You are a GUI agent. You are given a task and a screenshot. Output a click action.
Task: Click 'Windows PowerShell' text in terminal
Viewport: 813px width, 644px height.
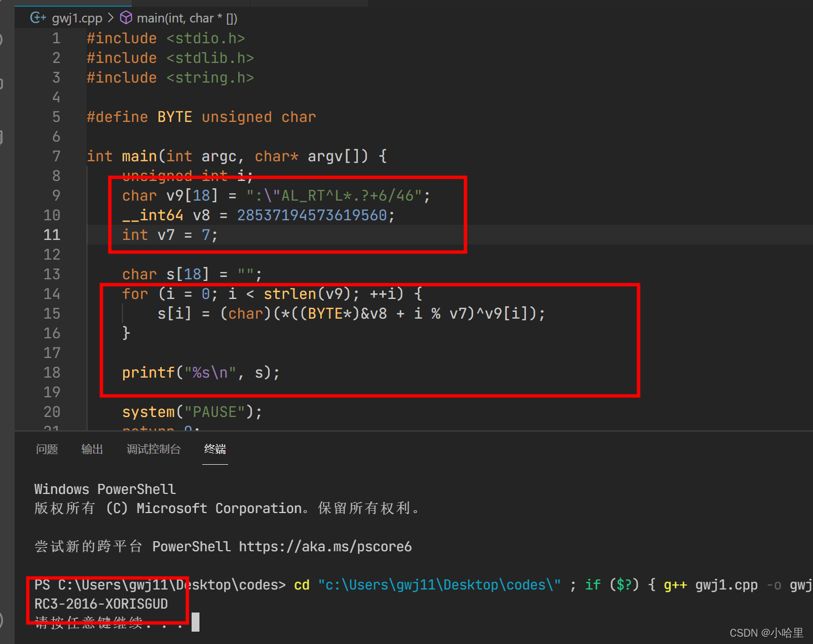[x=105, y=489]
